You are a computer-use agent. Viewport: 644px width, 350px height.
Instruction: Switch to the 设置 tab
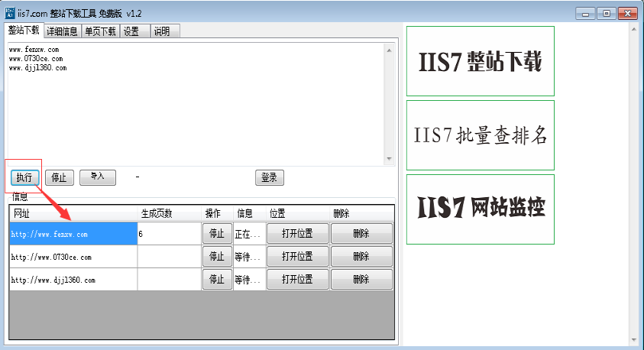(134, 31)
